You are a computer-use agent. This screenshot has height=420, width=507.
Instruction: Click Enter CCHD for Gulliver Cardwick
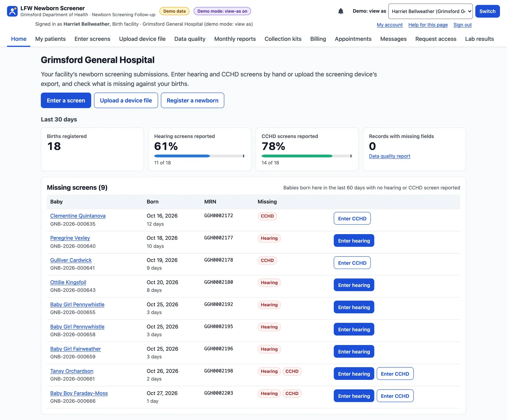[352, 263]
